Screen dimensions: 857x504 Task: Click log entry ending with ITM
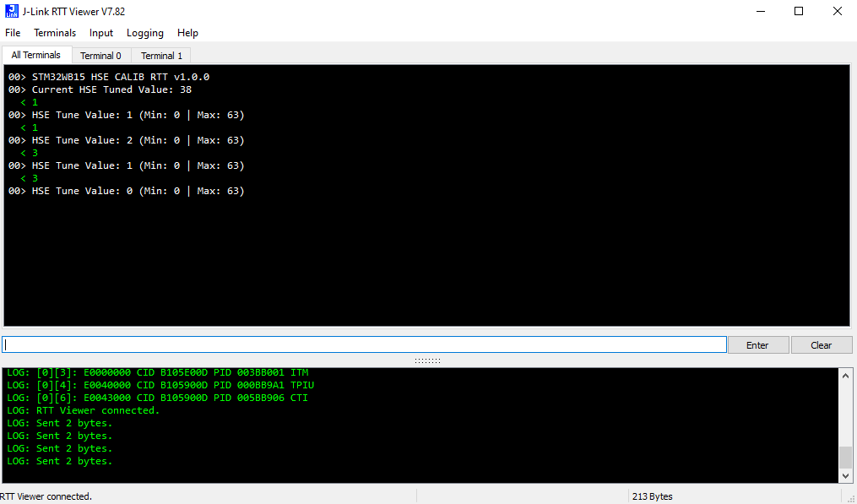pos(157,373)
